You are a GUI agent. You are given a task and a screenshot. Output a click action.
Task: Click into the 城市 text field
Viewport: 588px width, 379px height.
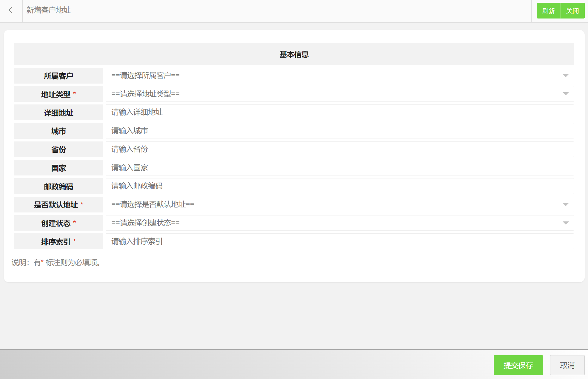click(x=339, y=131)
